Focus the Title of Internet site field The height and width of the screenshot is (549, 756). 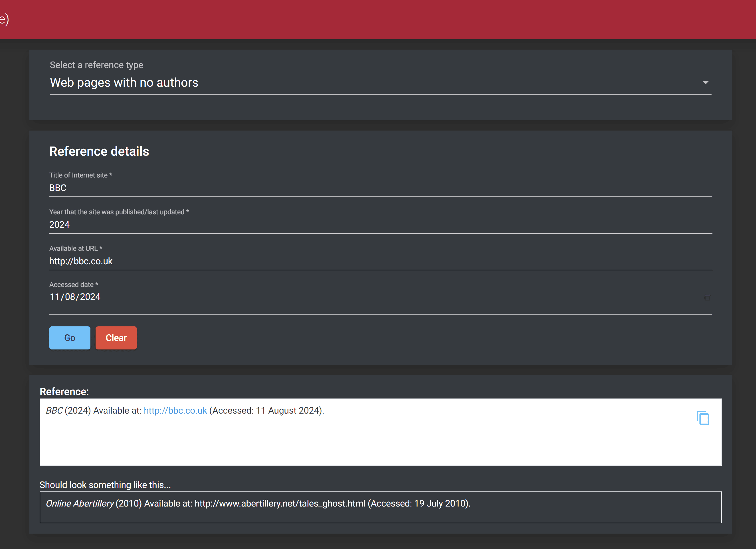(x=380, y=188)
